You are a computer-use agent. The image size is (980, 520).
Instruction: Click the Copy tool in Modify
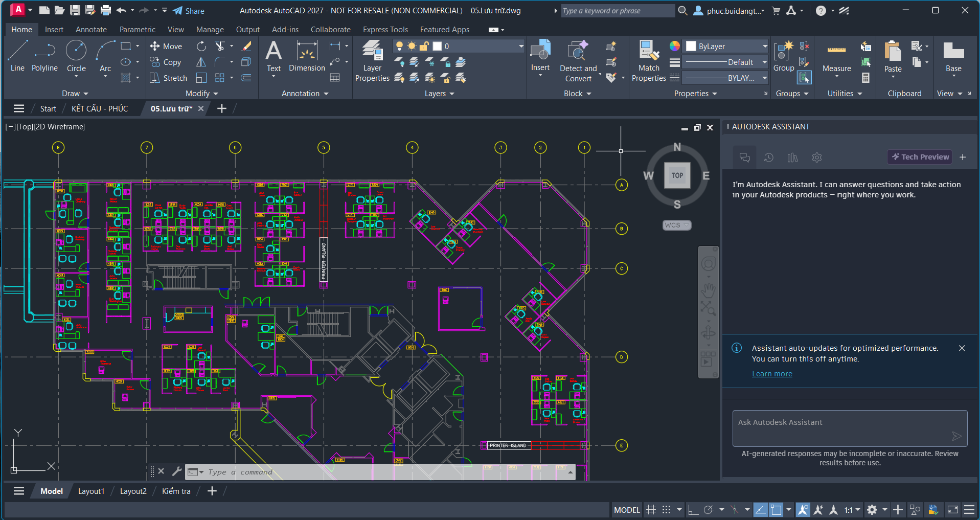[x=166, y=62]
